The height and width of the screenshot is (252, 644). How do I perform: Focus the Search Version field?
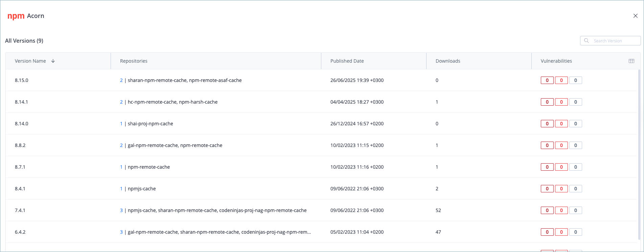(x=610, y=41)
